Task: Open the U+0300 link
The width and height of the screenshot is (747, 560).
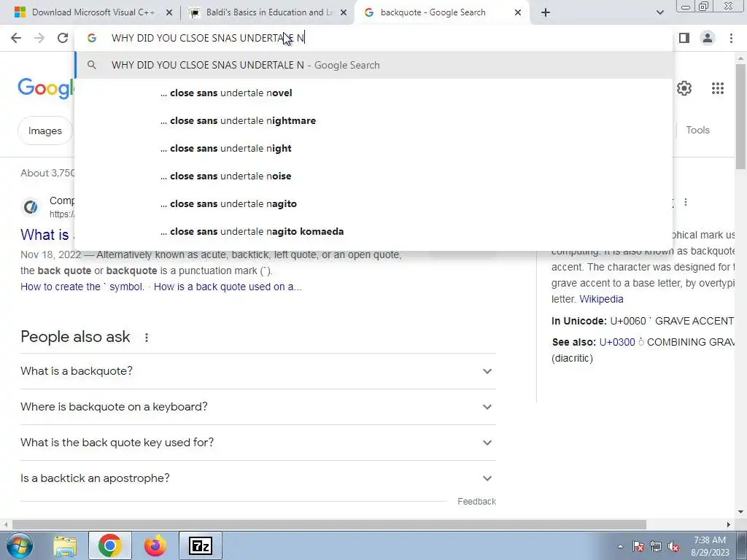Action: [x=617, y=342]
